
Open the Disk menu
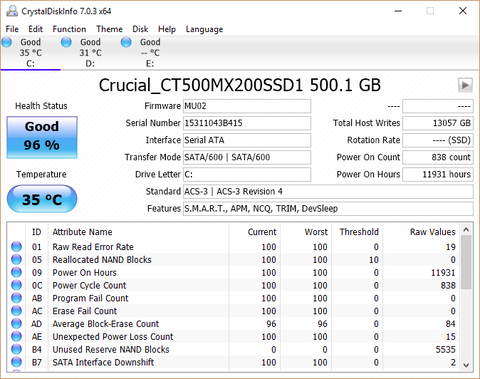pos(140,29)
